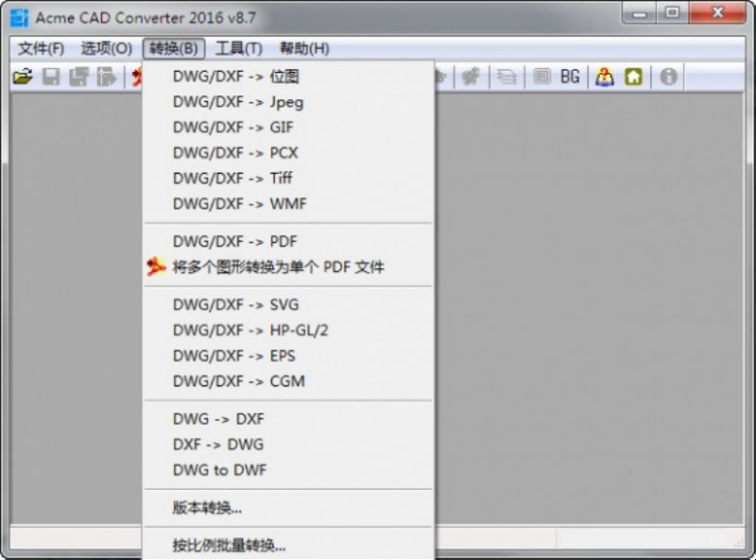Click the gear settings toolbar icon
756x560 pixels.
point(471,76)
